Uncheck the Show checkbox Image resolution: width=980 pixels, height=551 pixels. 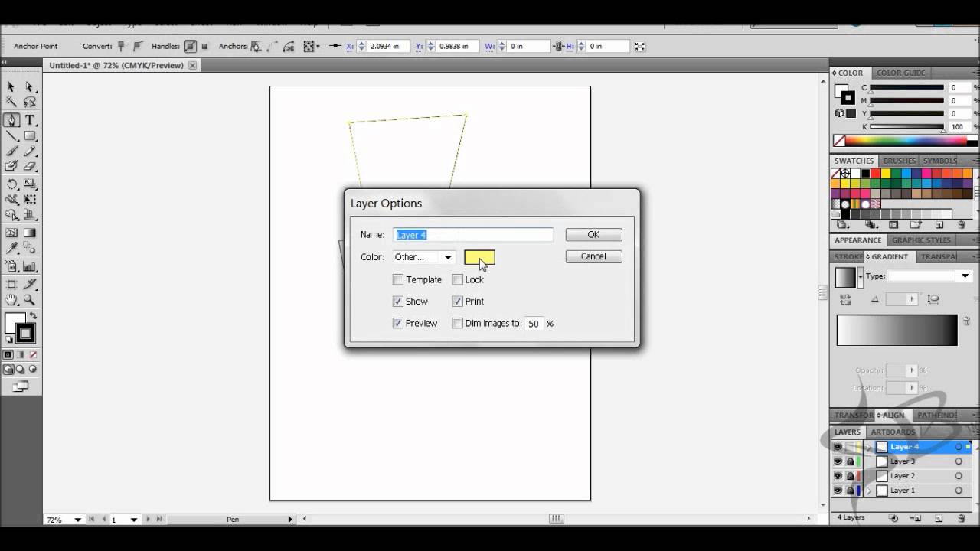tap(398, 301)
